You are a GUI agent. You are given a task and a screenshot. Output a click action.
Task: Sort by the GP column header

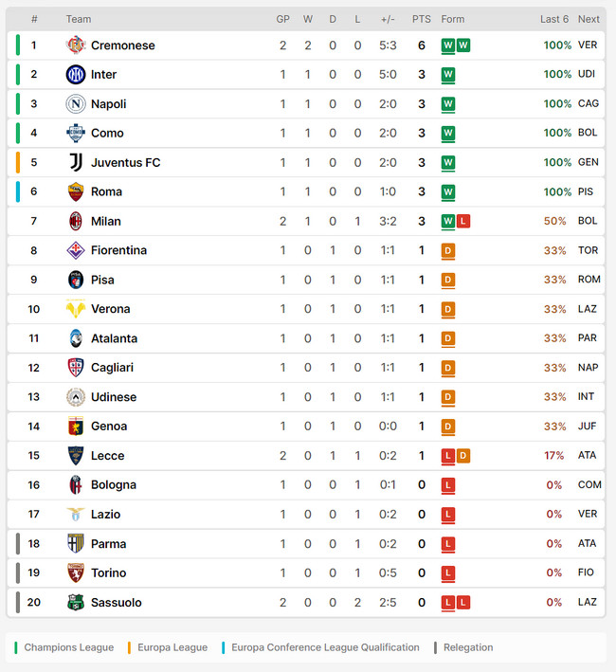282,19
